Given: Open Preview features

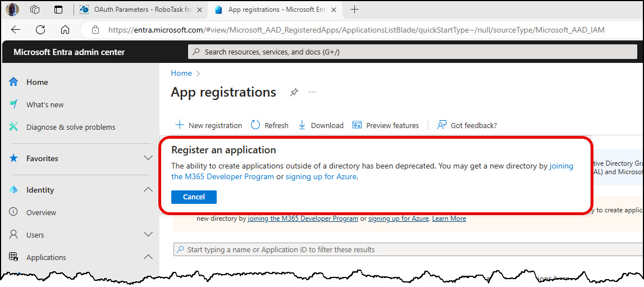Looking at the screenshot, I should coord(386,125).
